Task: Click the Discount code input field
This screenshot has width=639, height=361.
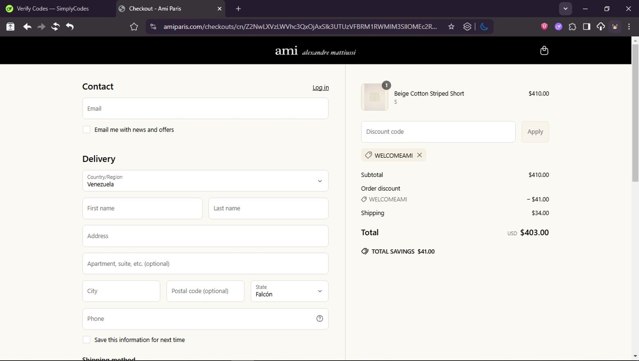Action: (x=438, y=132)
